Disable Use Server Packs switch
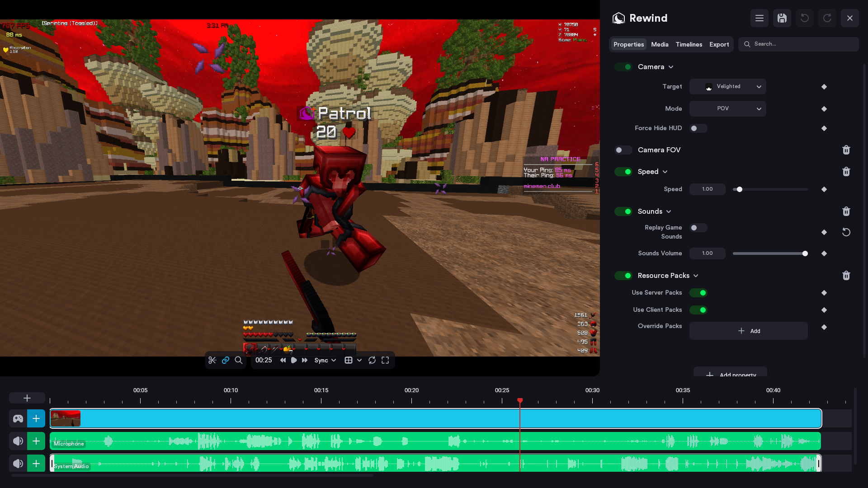Screen dimensions: 868x488 coord(698,293)
